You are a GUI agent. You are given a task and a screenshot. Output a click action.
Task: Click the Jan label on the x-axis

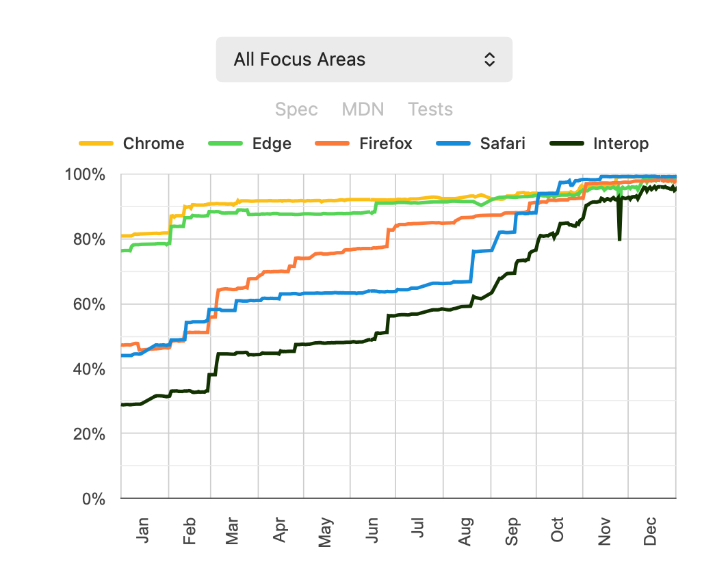tap(142, 529)
